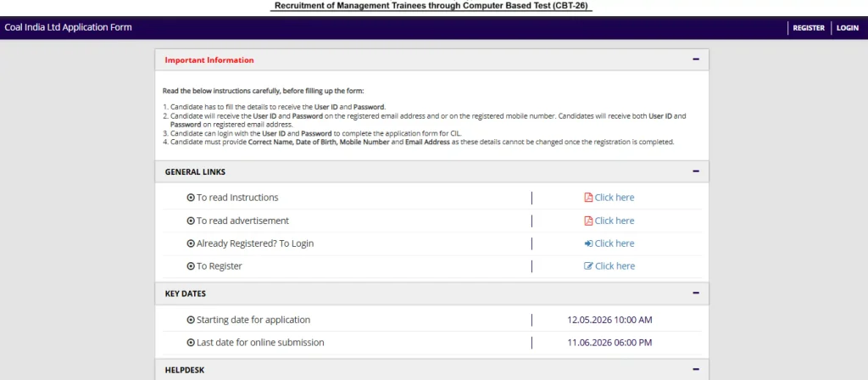Click the date 11.06.2026 06:00 PM
The width and height of the screenshot is (868, 380).
[x=609, y=343]
